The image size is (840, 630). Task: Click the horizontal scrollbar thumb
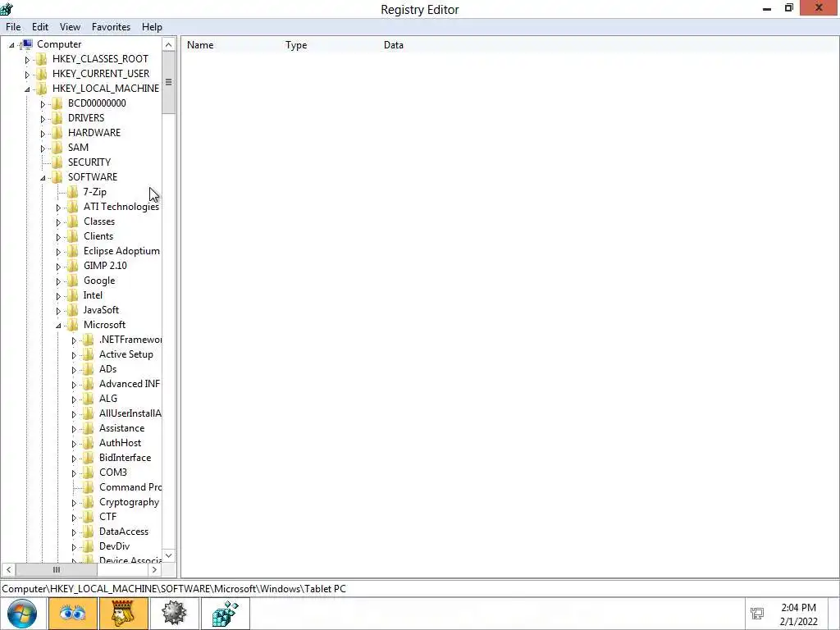click(x=57, y=569)
